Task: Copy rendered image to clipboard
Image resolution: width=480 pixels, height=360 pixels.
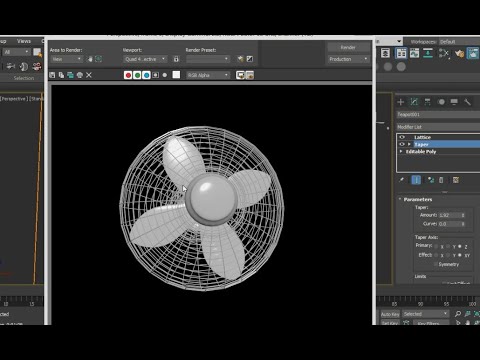Action: point(61,75)
